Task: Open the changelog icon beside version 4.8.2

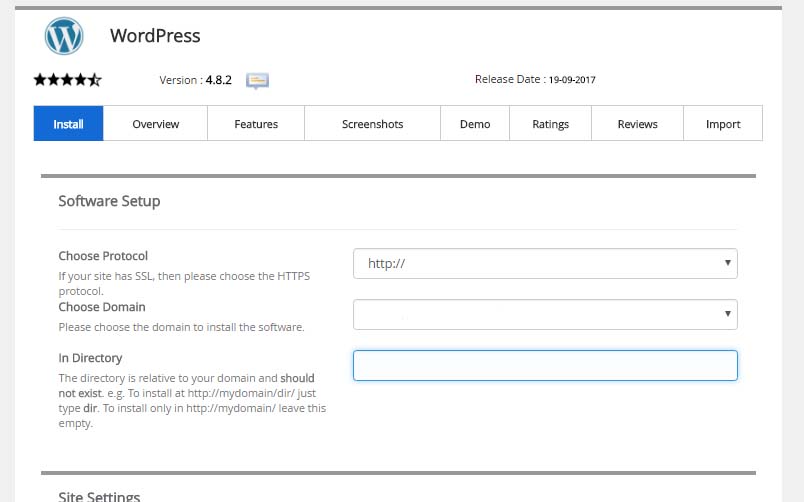Action: (257, 80)
